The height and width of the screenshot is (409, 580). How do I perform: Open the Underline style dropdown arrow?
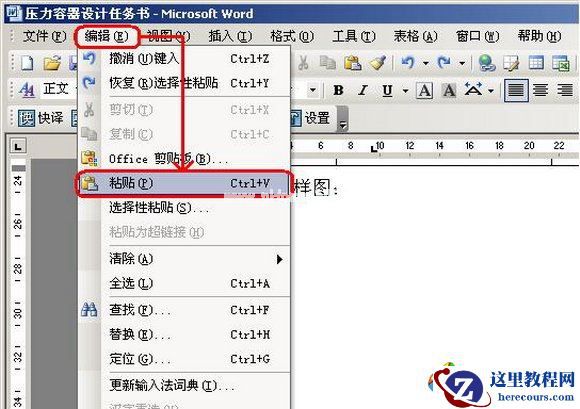(405, 91)
